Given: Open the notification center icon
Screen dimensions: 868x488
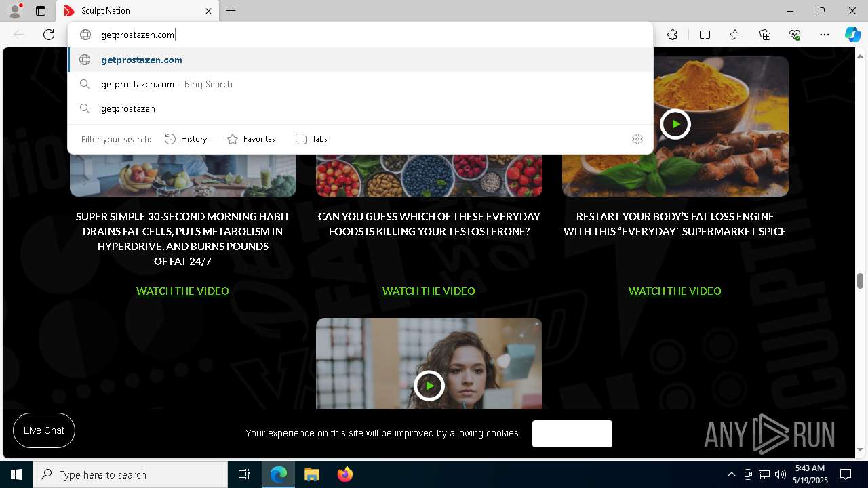Looking at the screenshot, I should (846, 474).
